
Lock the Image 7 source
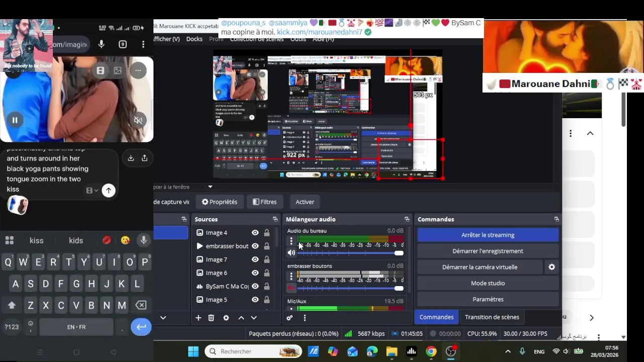267,259
